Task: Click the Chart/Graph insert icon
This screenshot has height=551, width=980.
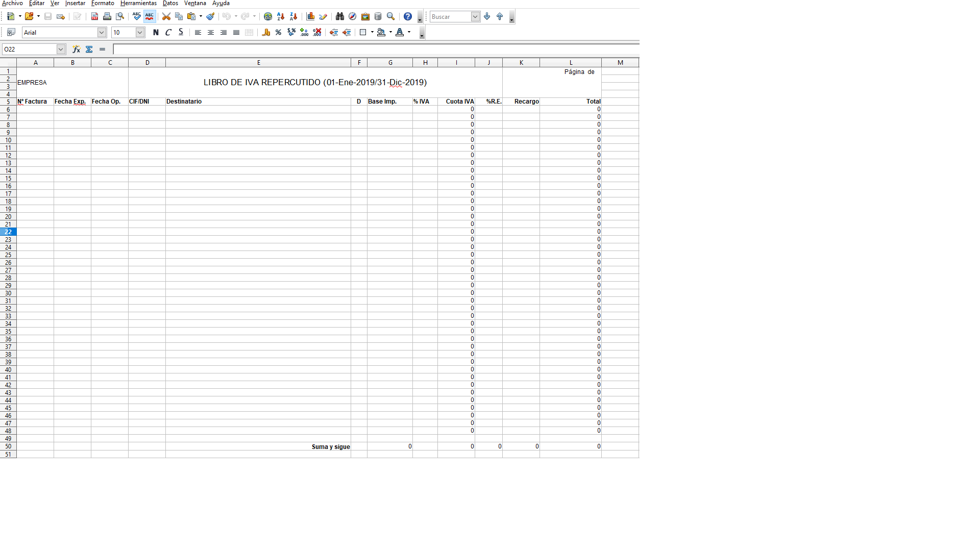Action: 310,16
